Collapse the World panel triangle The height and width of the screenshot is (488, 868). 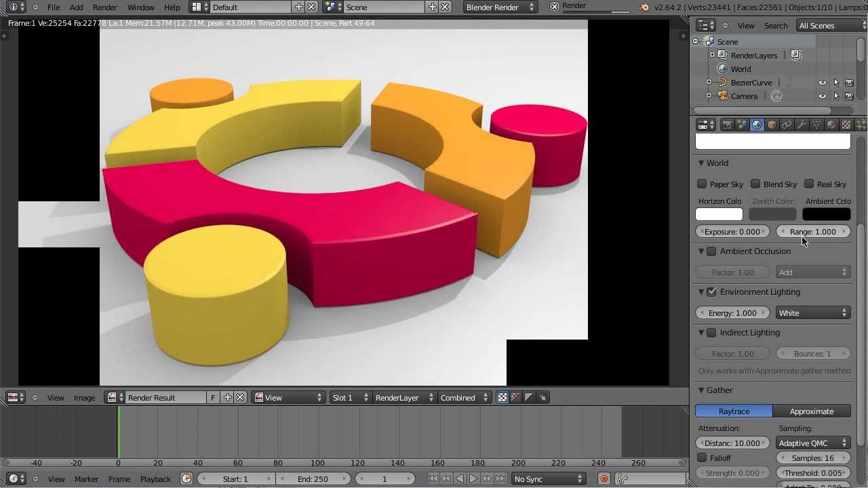point(701,163)
